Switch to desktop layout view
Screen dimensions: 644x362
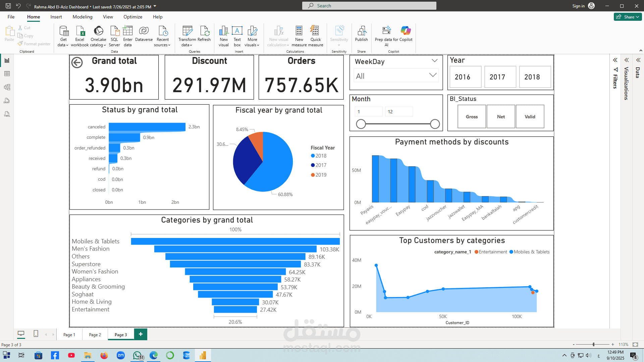(21, 334)
